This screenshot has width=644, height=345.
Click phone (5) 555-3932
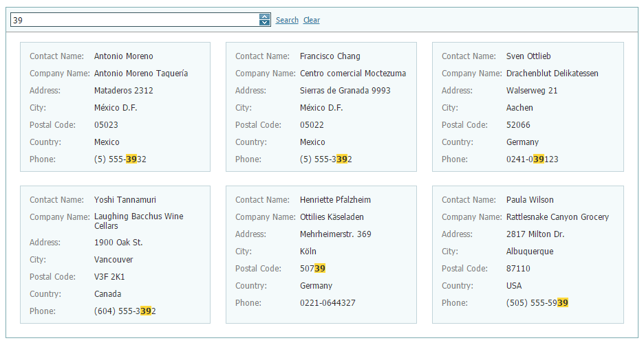(x=120, y=159)
